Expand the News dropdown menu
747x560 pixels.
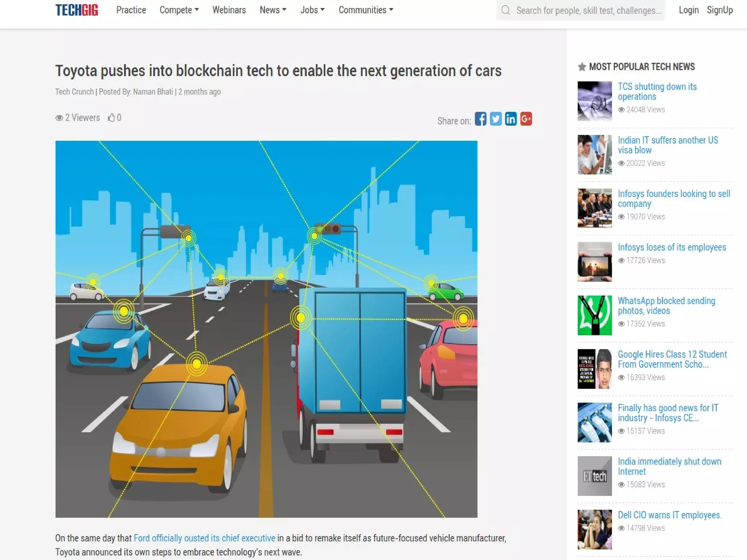tap(273, 10)
